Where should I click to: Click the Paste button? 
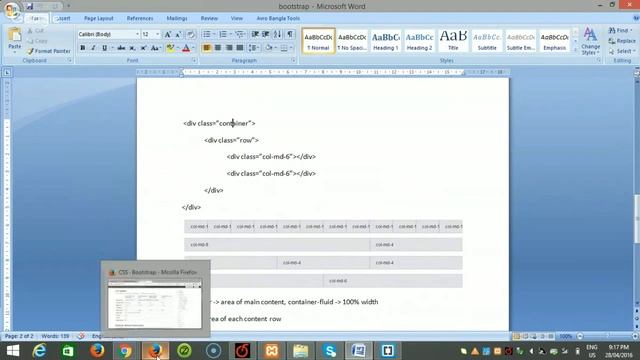(14, 40)
